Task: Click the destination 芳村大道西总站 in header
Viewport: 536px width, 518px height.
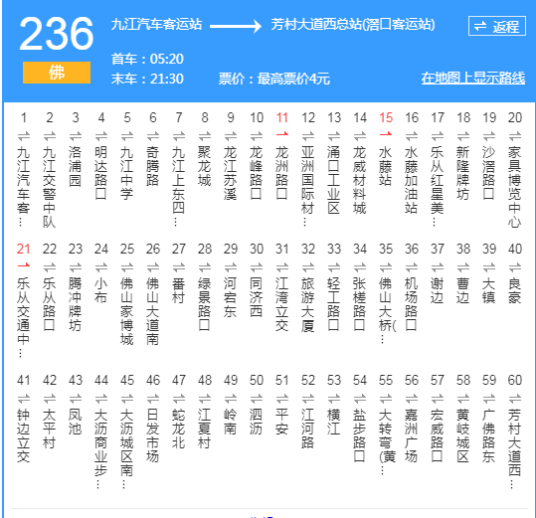Action: click(x=353, y=25)
